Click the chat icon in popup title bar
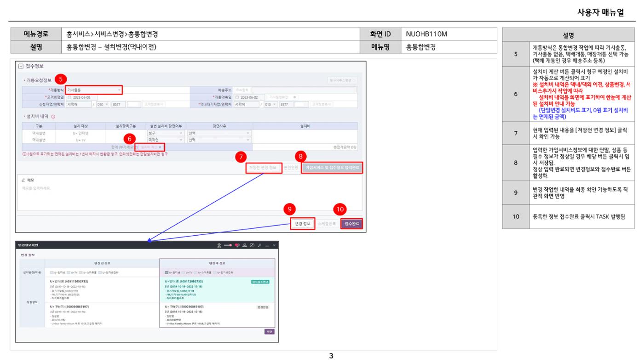This screenshot has width=644, height=362. click(x=253, y=246)
